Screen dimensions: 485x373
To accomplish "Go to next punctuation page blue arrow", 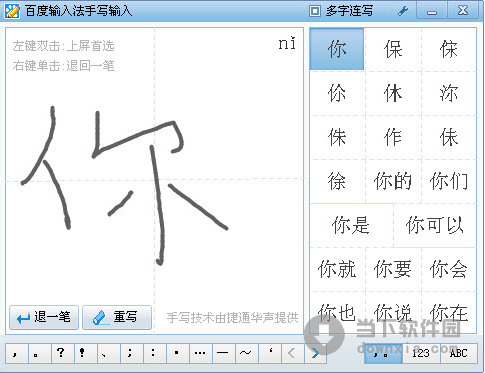I will (x=315, y=353).
